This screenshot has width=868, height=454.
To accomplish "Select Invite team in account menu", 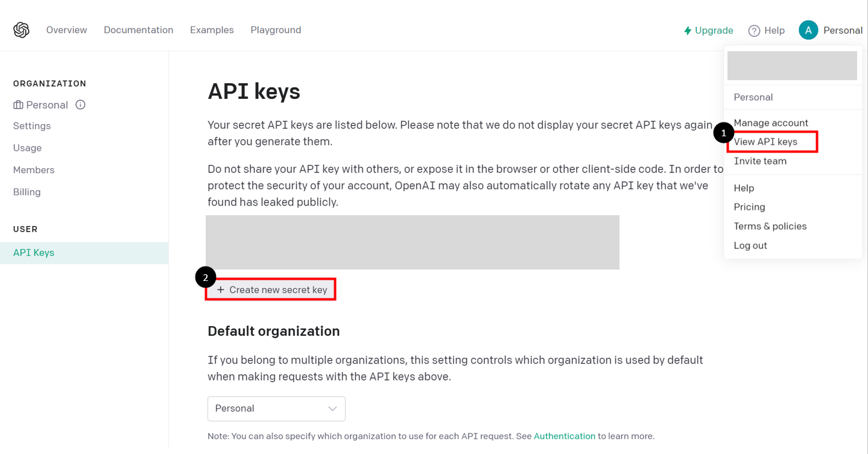I will click(x=760, y=161).
